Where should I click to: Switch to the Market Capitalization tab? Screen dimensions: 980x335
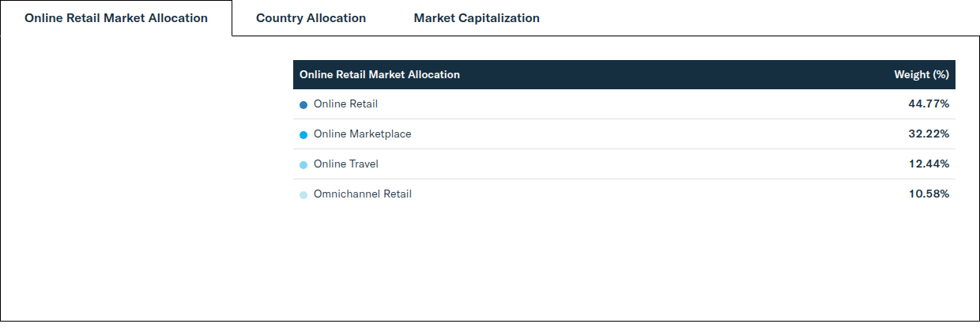point(477,18)
